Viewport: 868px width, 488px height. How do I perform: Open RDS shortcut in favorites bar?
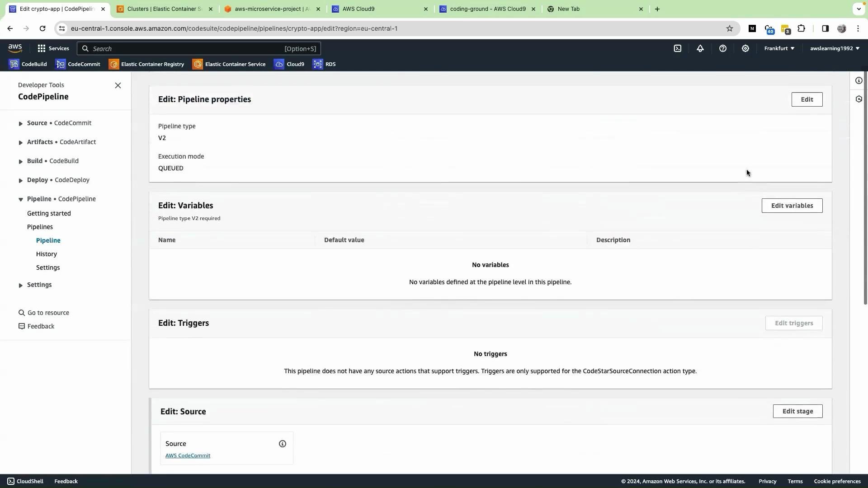point(324,64)
